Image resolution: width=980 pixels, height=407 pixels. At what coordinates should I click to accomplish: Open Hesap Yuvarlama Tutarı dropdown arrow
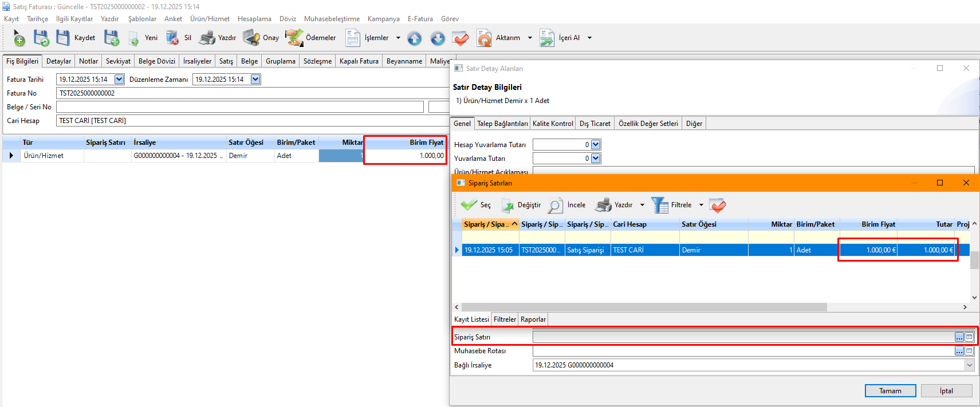tap(596, 145)
